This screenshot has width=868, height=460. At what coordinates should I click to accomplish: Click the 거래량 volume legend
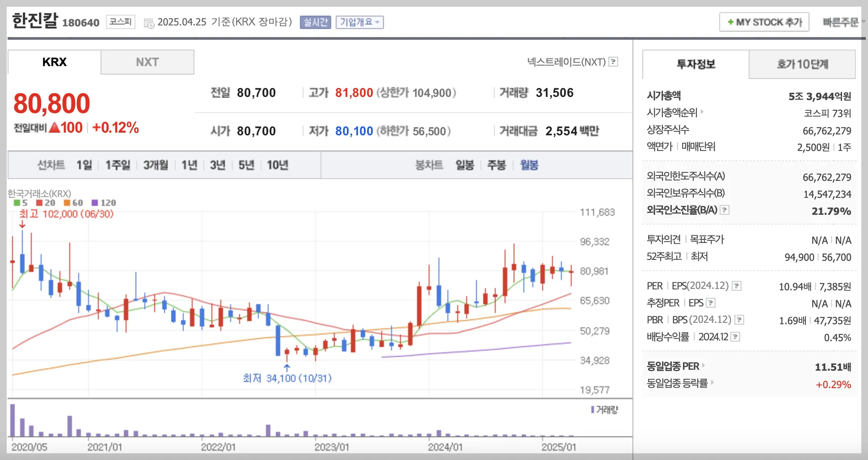[604, 410]
